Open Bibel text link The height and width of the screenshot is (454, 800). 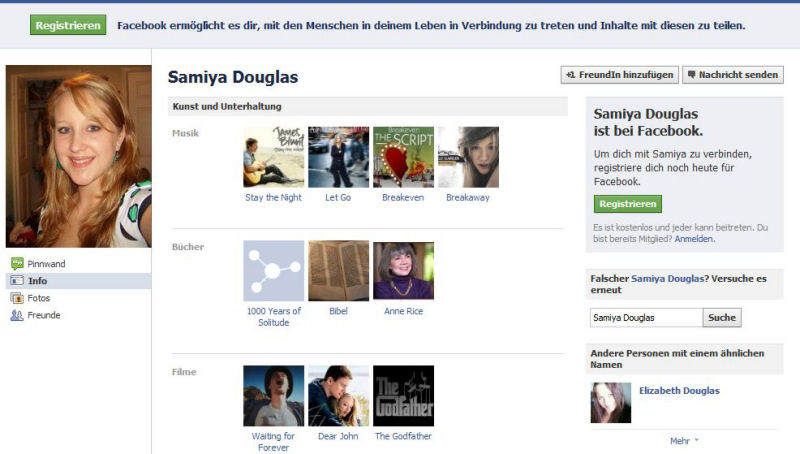pyautogui.click(x=338, y=311)
